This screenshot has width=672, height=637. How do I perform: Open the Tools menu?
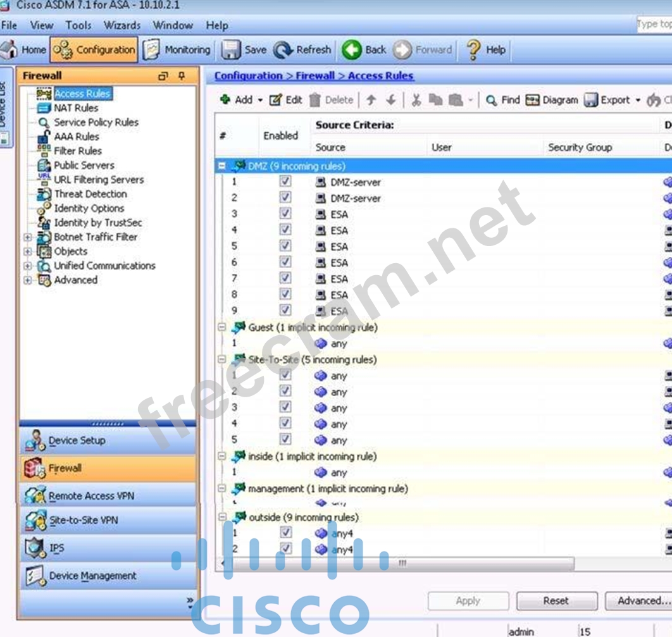78,25
